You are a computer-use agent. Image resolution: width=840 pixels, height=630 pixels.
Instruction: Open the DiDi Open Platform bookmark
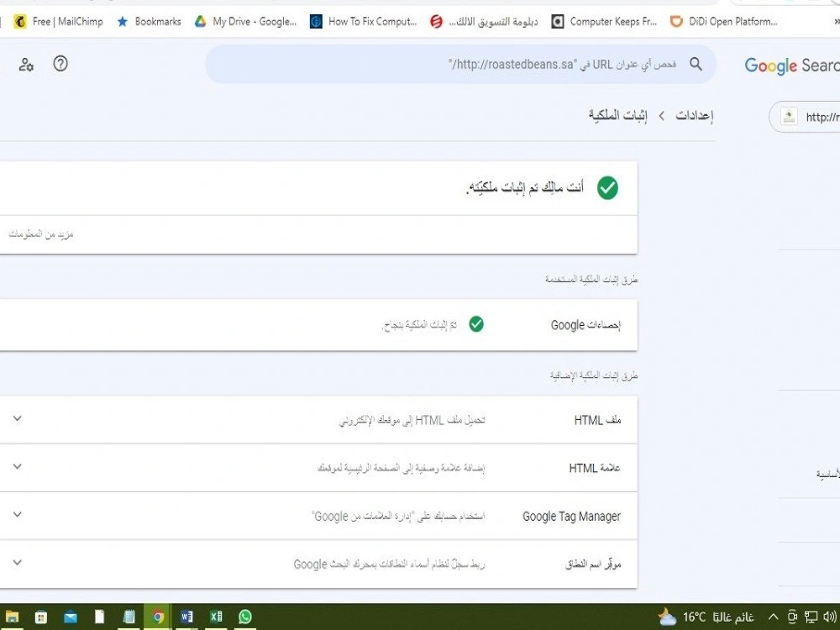pyautogui.click(x=724, y=22)
